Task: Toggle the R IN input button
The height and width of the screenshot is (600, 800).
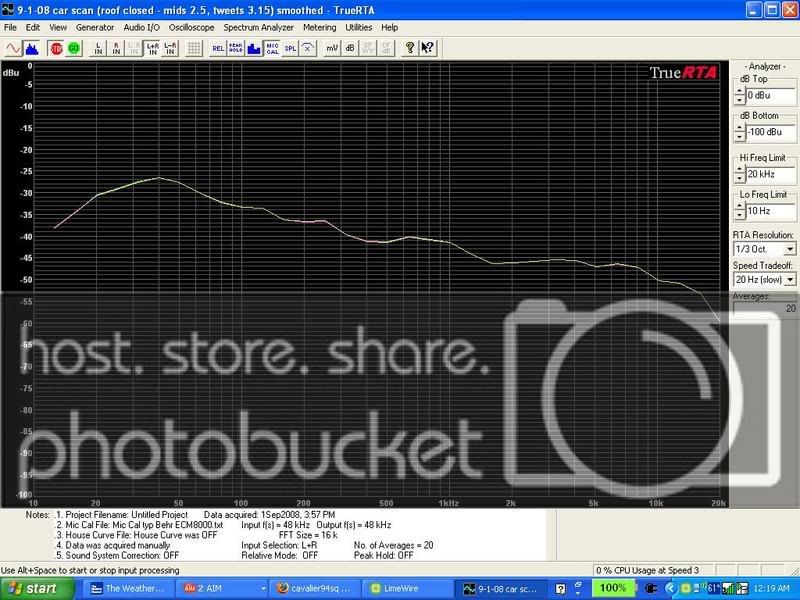Action: click(116, 48)
